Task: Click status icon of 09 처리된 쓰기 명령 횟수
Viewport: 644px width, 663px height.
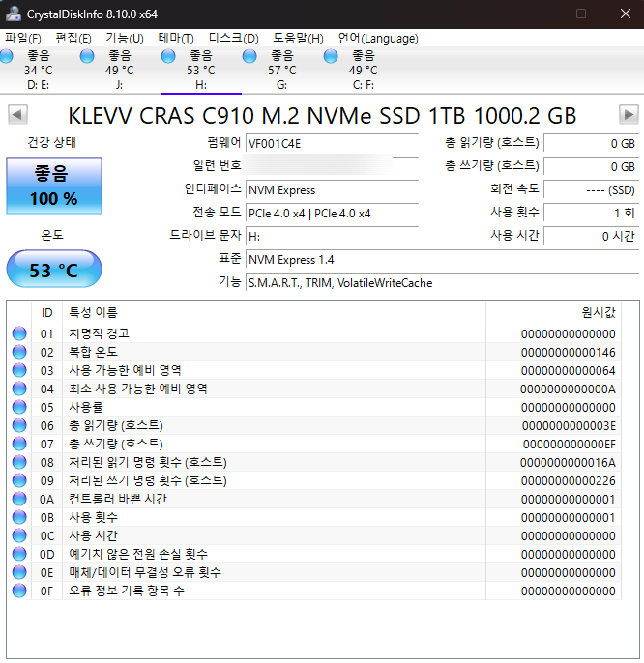Action: [x=19, y=480]
